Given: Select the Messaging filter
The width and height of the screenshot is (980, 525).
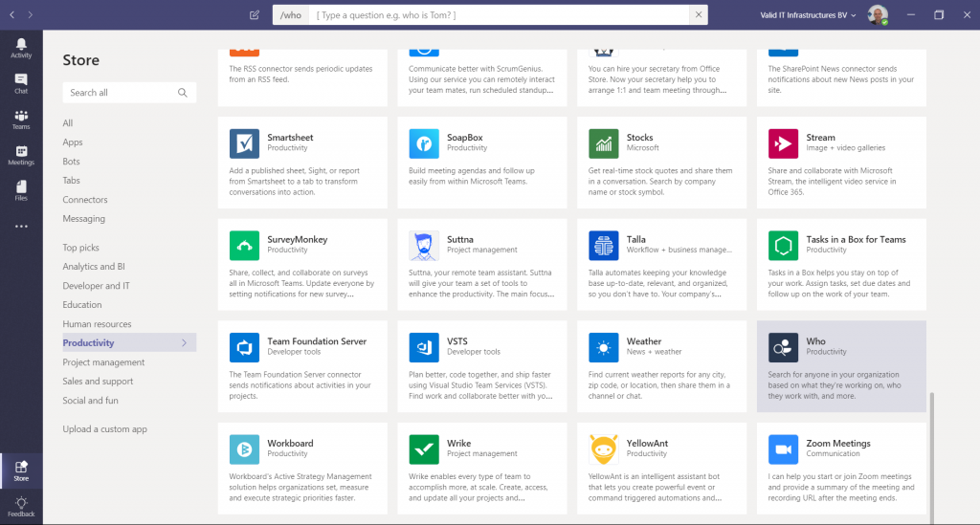Looking at the screenshot, I should (x=84, y=218).
